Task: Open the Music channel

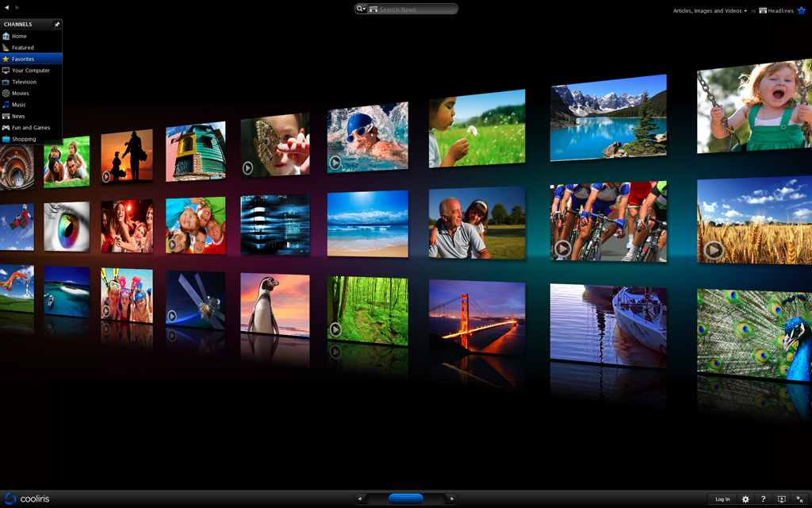Action: click(31, 105)
